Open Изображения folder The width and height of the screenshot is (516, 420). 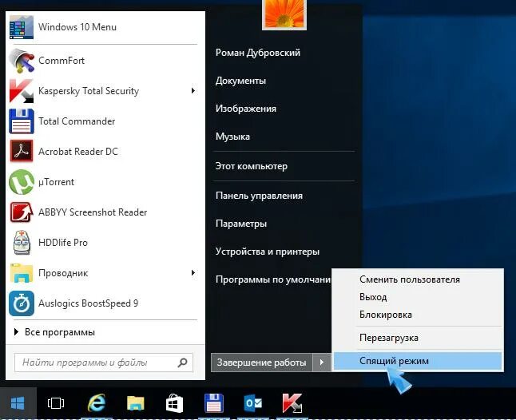tap(246, 109)
